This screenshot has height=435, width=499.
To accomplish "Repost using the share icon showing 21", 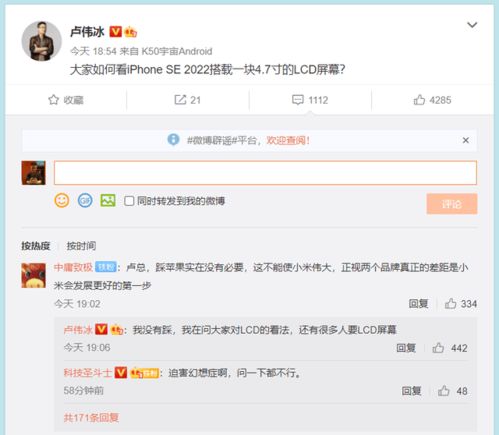I will 187,100.
